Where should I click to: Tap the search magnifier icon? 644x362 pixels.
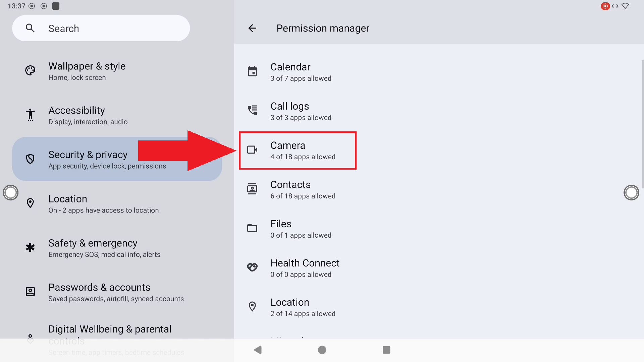pos(30,28)
